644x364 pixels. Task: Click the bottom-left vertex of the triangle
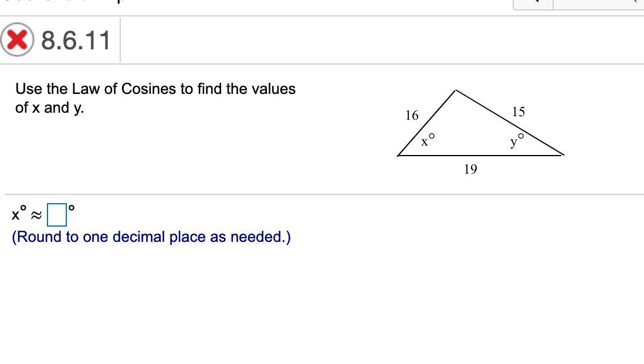point(398,156)
